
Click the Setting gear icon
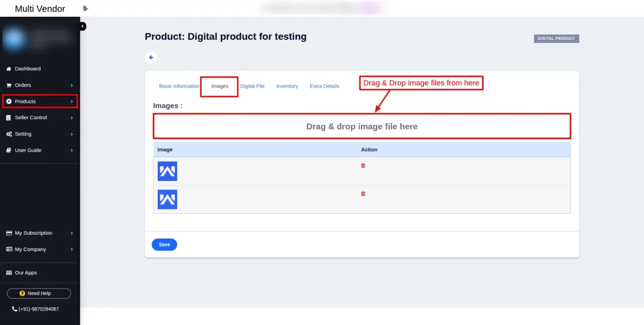click(x=8, y=134)
